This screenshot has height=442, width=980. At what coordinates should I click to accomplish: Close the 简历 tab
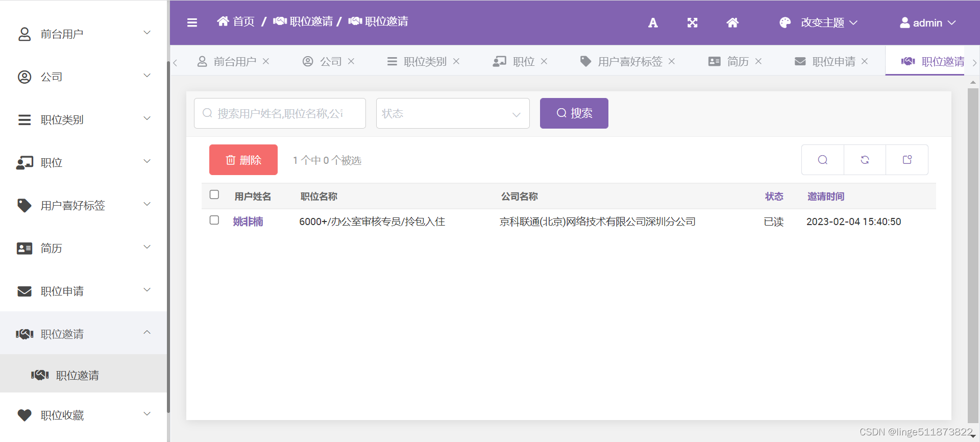point(758,61)
